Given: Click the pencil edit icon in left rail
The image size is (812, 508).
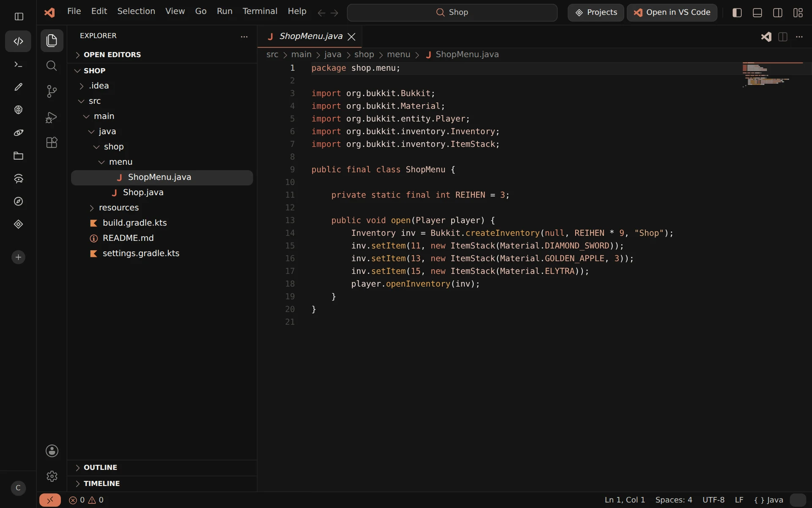Looking at the screenshot, I should [x=18, y=87].
